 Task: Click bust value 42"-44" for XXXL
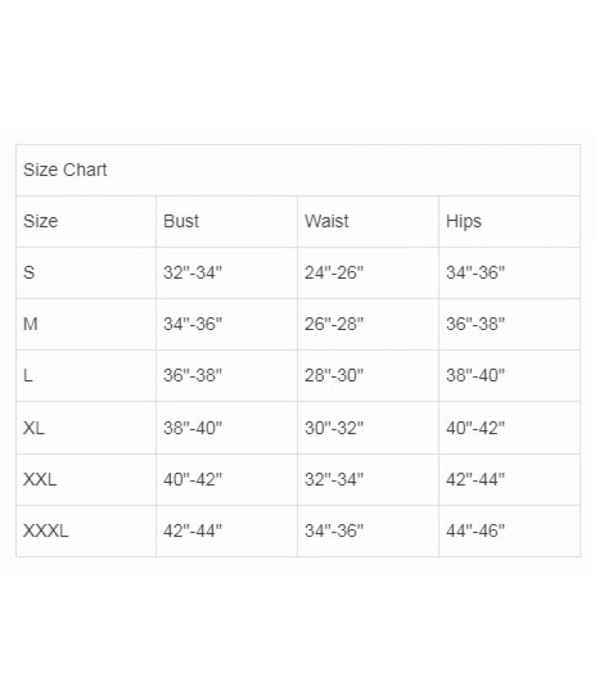[192, 531]
